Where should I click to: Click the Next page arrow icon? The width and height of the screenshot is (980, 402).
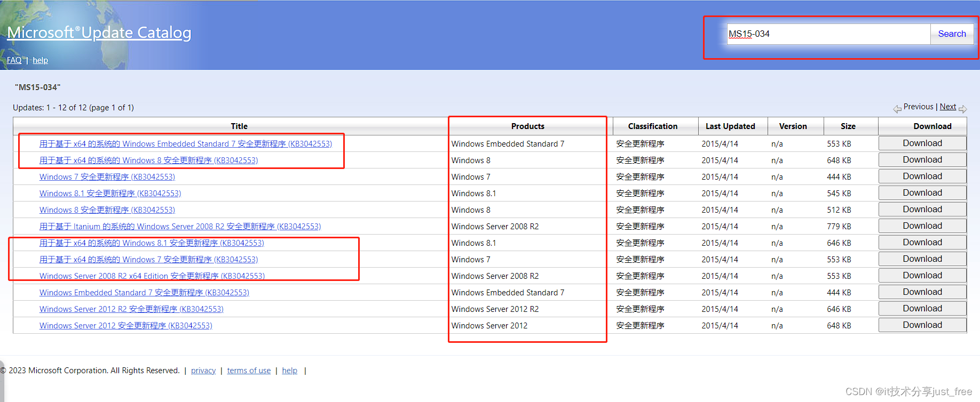[x=962, y=109]
